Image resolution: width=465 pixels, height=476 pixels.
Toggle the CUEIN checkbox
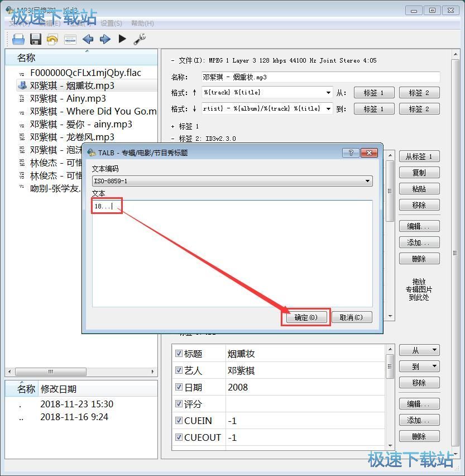pos(179,421)
